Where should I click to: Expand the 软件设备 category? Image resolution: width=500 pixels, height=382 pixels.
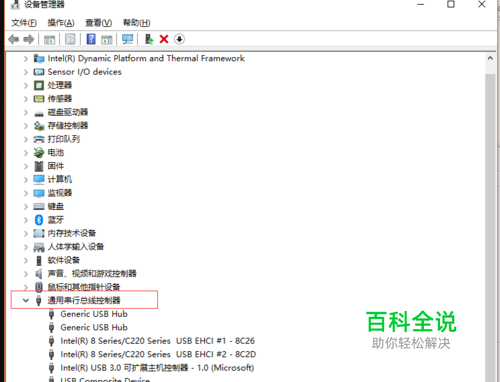[x=26, y=260]
